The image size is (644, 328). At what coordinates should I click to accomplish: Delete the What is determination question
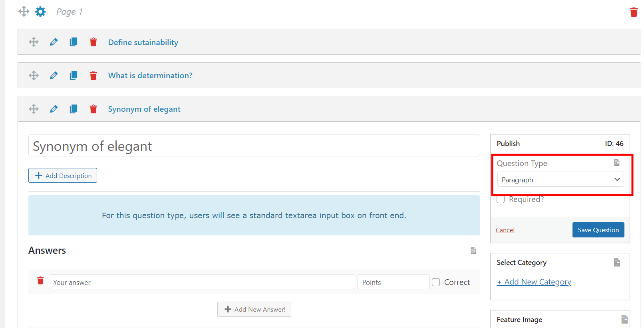pyautogui.click(x=93, y=75)
